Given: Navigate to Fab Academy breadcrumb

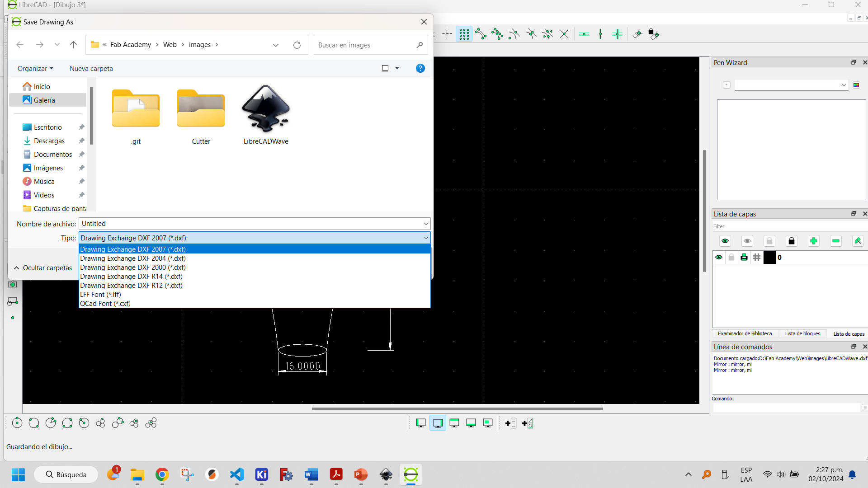Looking at the screenshot, I should point(131,45).
